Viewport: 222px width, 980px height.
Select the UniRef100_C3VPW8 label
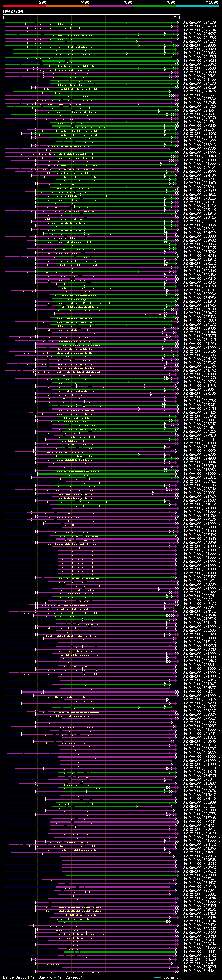[199, 103]
